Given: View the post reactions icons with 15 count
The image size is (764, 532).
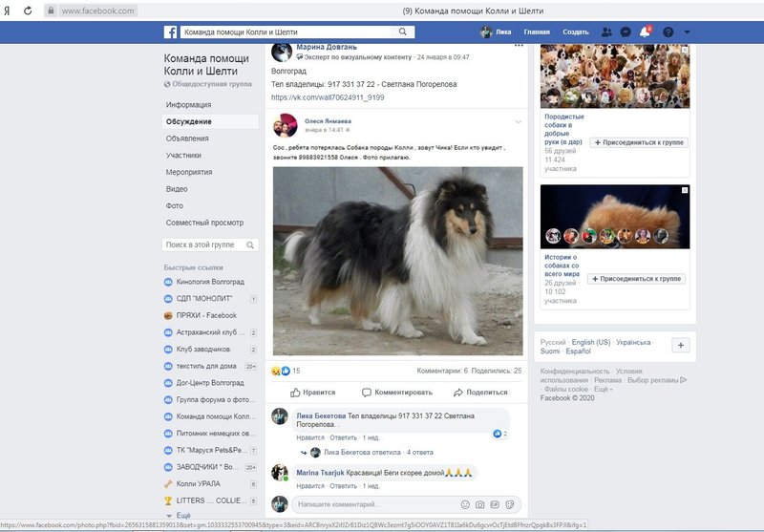Looking at the screenshot, I should (x=286, y=371).
